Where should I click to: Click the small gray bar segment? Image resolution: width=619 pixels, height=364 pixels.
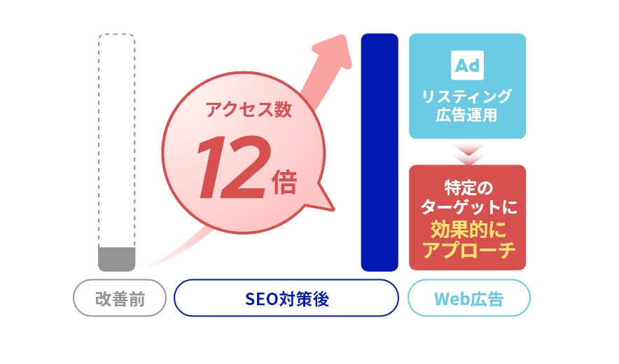point(116,260)
